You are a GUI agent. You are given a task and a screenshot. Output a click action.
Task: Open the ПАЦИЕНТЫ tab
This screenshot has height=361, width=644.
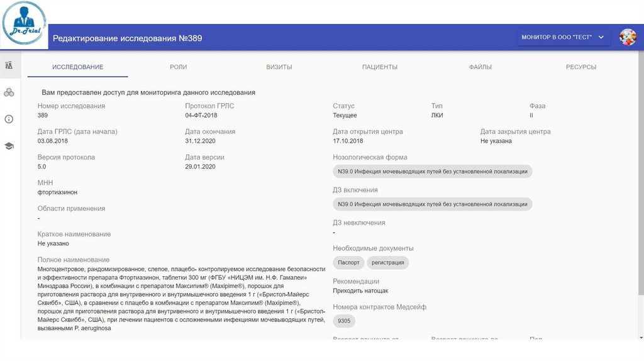pyautogui.click(x=379, y=67)
